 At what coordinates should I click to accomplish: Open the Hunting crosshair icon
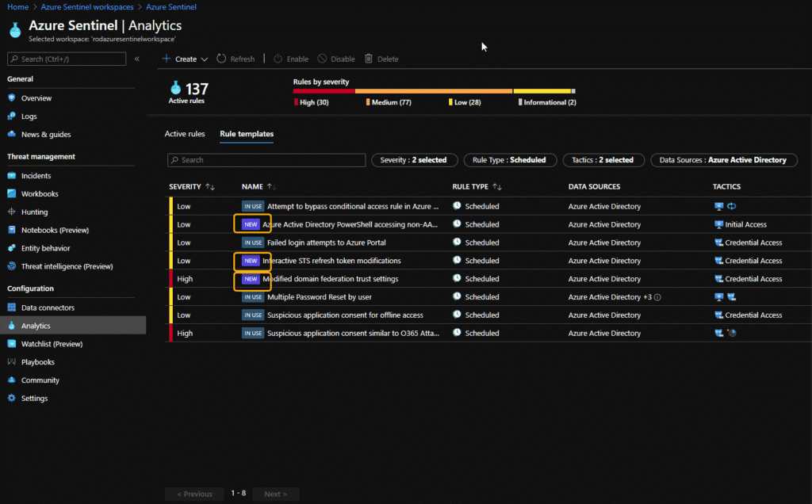point(12,212)
